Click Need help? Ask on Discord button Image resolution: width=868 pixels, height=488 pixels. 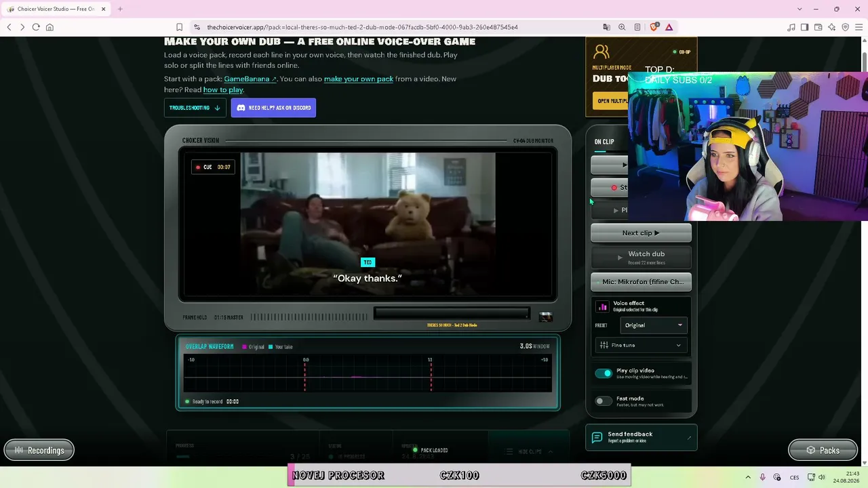point(273,108)
